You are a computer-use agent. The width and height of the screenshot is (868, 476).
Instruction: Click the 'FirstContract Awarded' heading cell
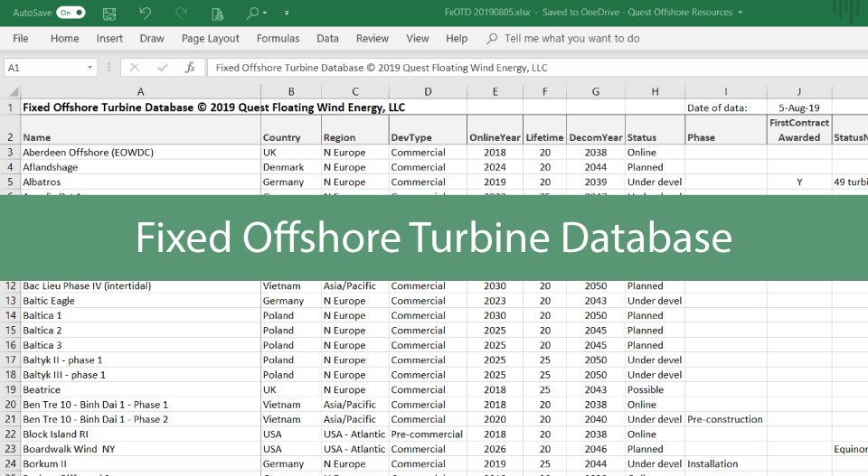pos(798,130)
